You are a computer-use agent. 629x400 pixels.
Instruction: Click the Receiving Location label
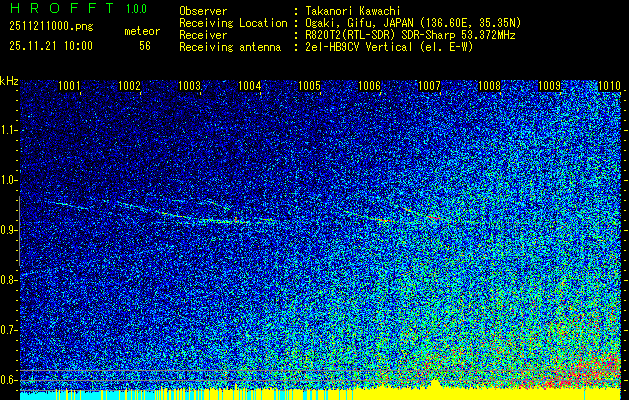tap(233, 23)
